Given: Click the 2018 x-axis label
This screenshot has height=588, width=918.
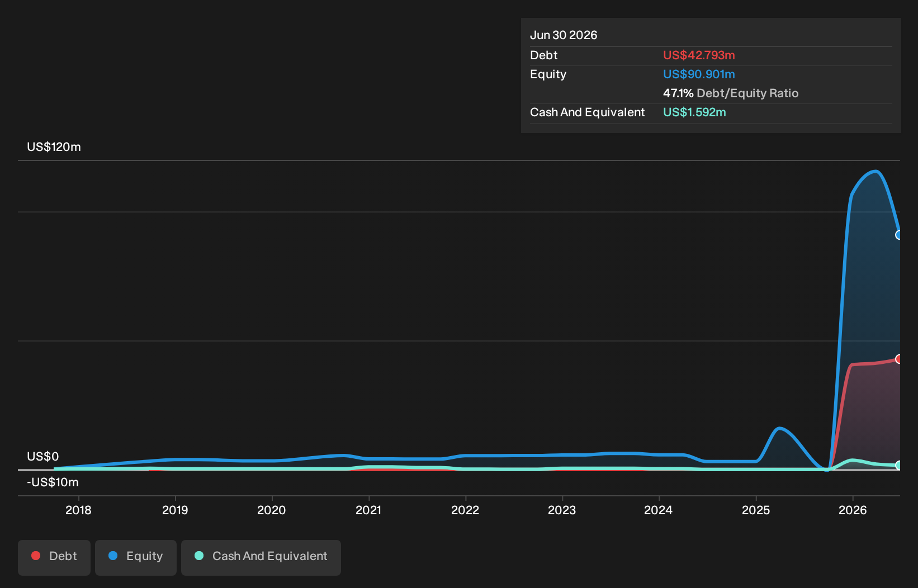Looking at the screenshot, I should coord(78,510).
